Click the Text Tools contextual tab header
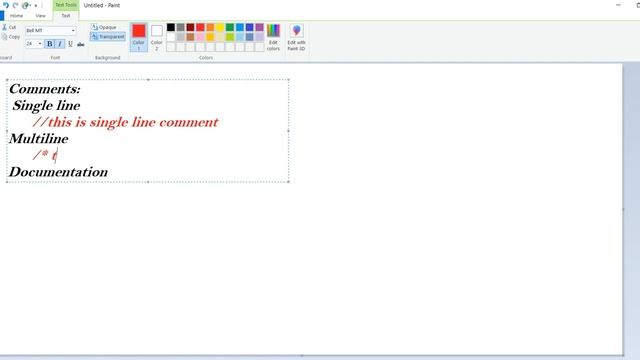This screenshot has height=360, width=640. [66, 5]
